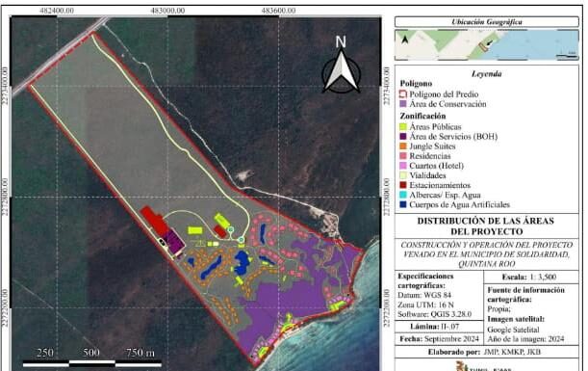Click the 483000,00 easting coordinate label
This screenshot has height=371, width=588.
pyautogui.click(x=167, y=11)
